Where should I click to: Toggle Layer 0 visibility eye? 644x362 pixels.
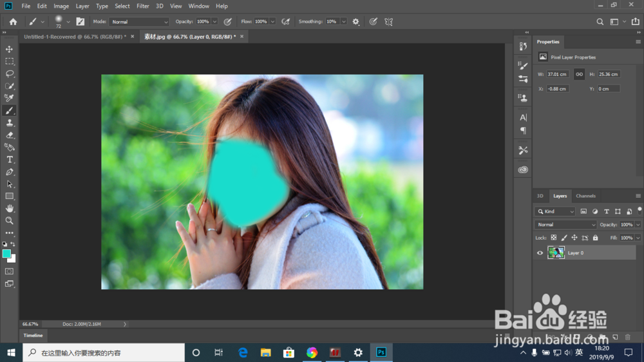coord(540,252)
